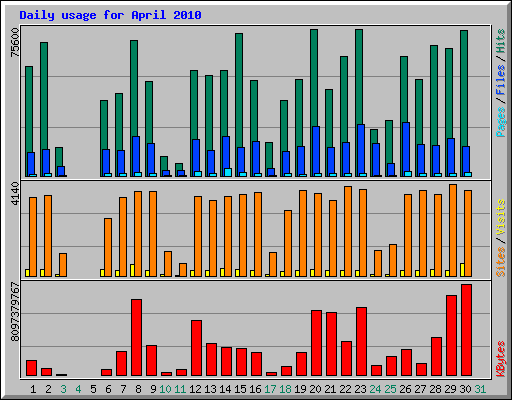Screen dimensions: 512x400
Task: Click day label 28 on the x-axis
Action: point(435,389)
